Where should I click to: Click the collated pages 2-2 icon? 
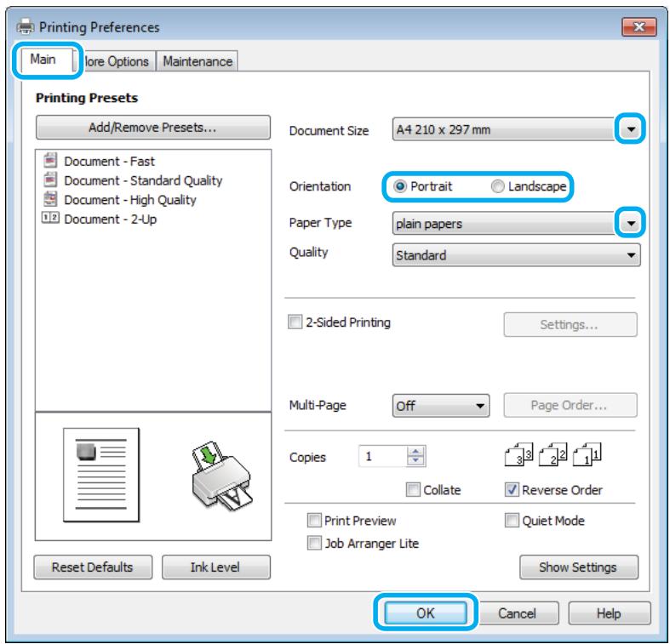click(x=553, y=454)
